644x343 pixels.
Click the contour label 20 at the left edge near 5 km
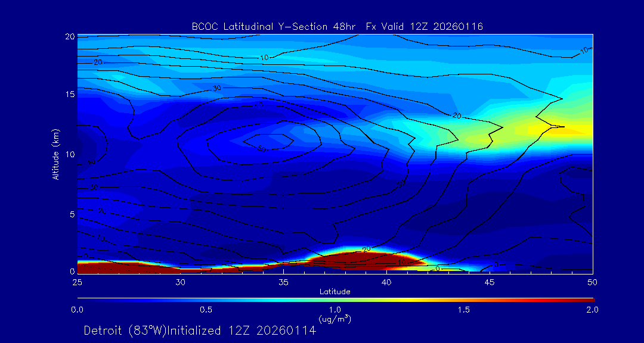click(x=103, y=211)
